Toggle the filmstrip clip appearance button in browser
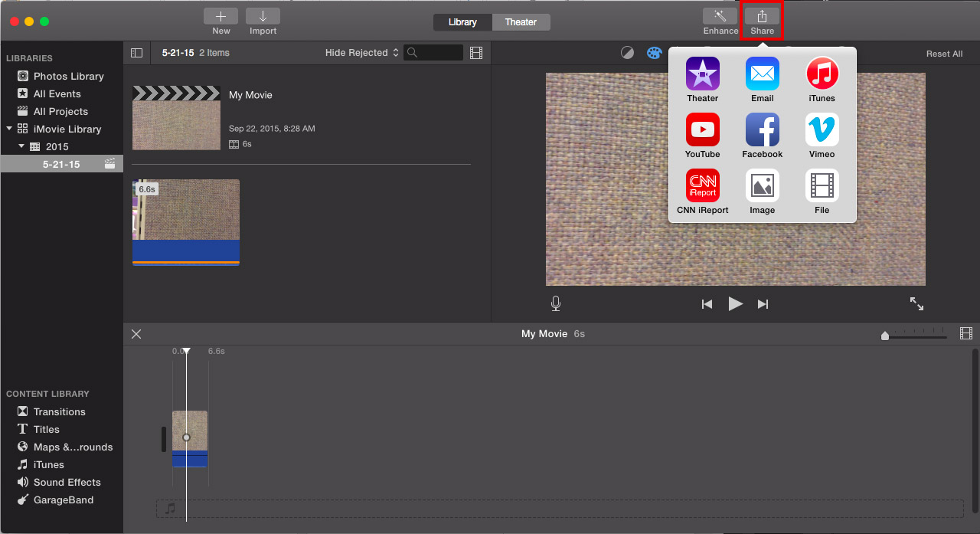 (476, 53)
